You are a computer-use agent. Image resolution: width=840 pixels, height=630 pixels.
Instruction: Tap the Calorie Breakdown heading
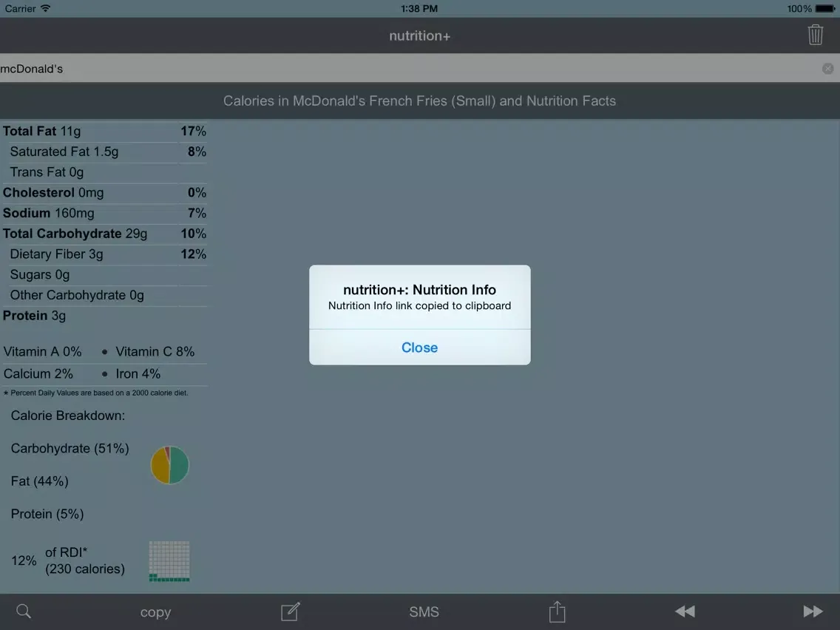[68, 416]
